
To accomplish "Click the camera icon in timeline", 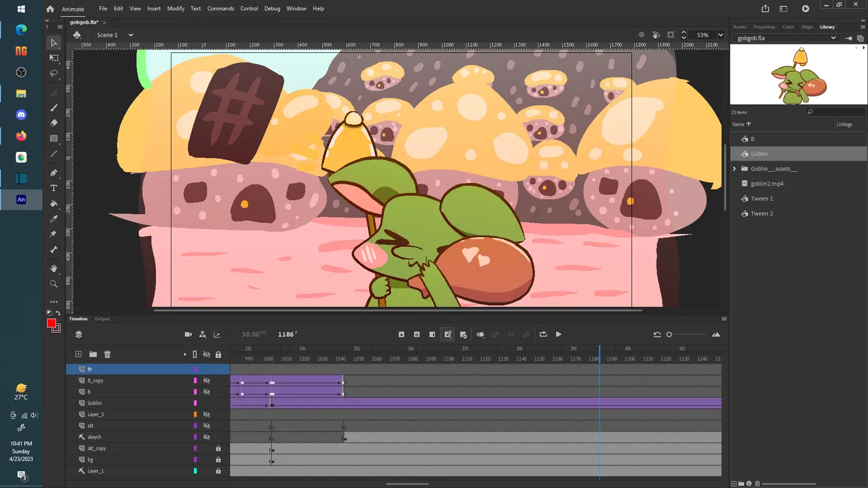I will pyautogui.click(x=189, y=334).
